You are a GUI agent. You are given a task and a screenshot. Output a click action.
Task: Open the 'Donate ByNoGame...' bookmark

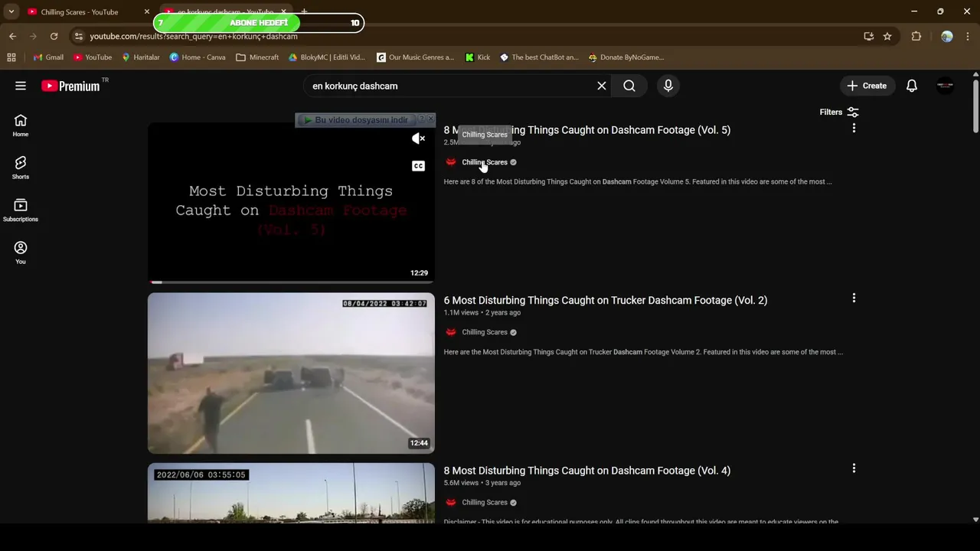(x=626, y=57)
